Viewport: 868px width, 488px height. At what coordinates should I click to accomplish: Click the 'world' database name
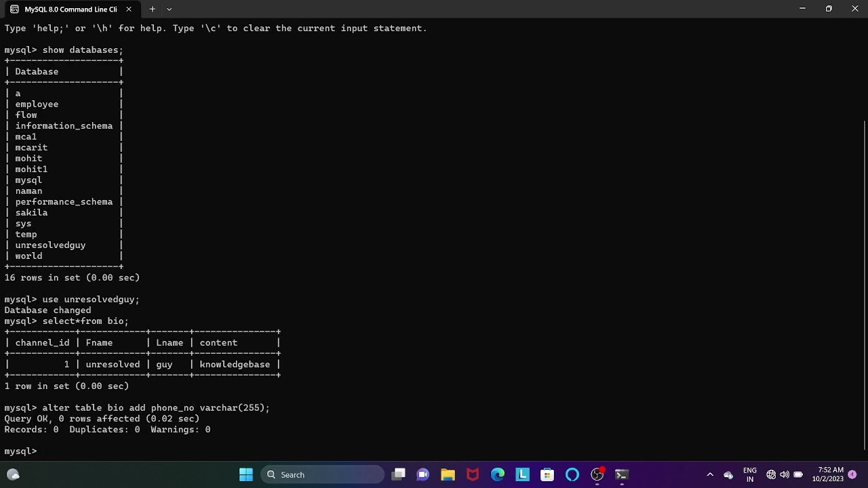tap(28, 256)
